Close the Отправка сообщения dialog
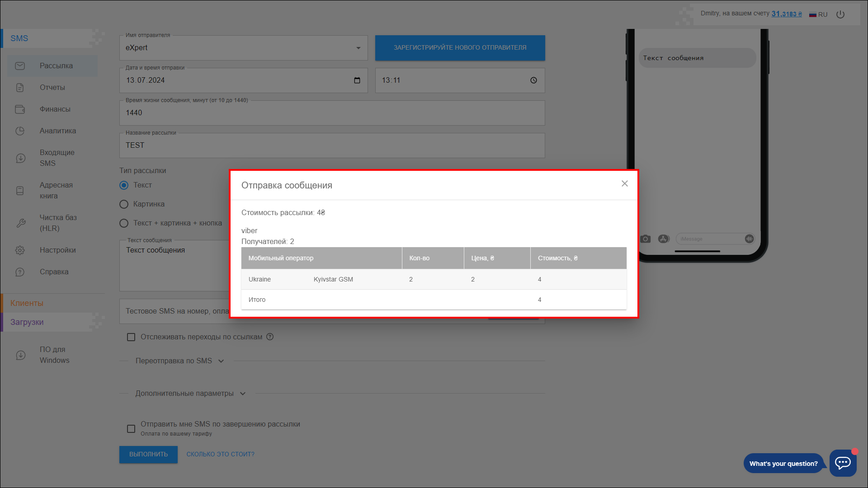This screenshot has height=488, width=868. tap(624, 183)
